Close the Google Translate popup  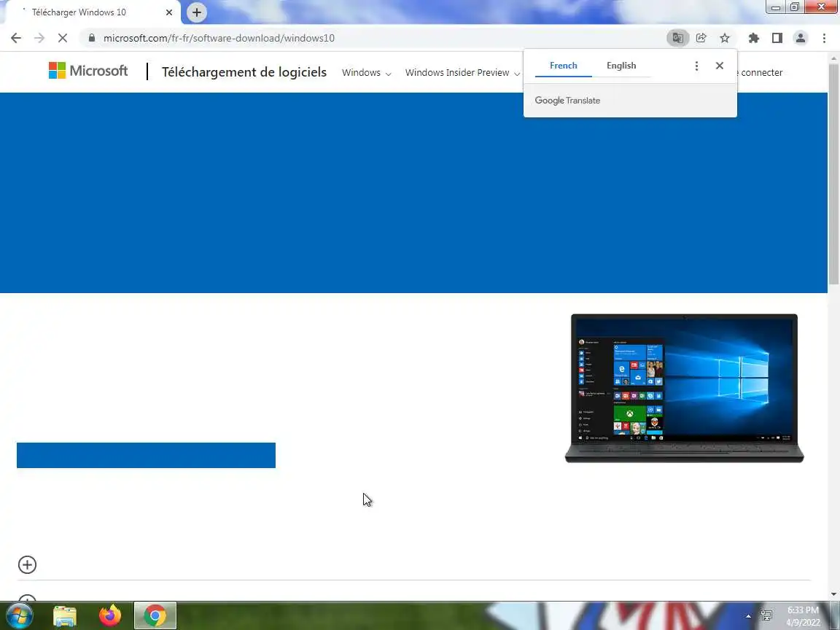click(x=720, y=66)
